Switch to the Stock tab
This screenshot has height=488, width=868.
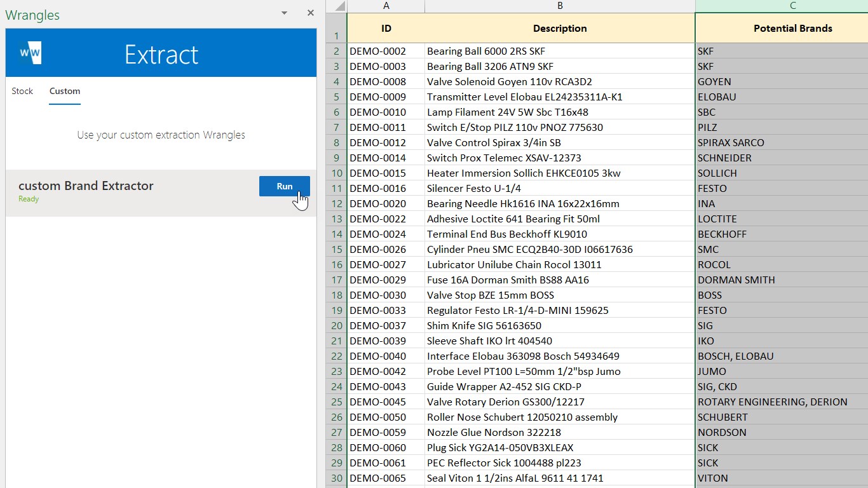click(x=22, y=91)
